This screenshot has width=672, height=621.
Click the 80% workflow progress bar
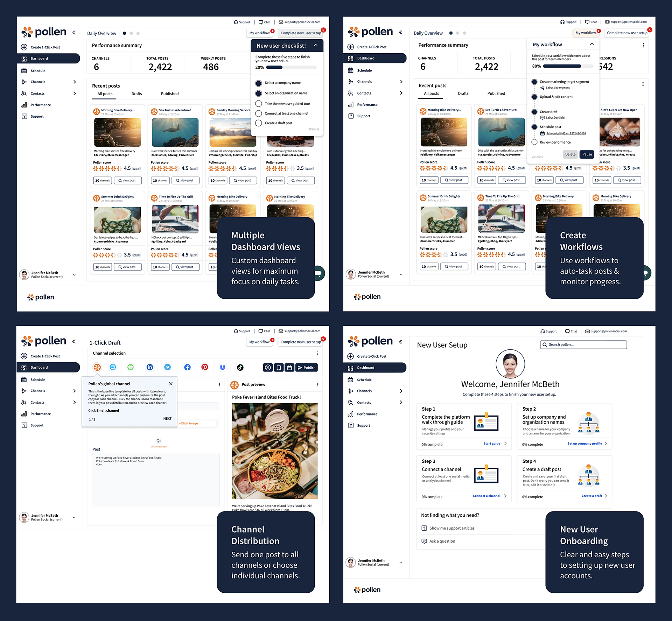(x=568, y=66)
